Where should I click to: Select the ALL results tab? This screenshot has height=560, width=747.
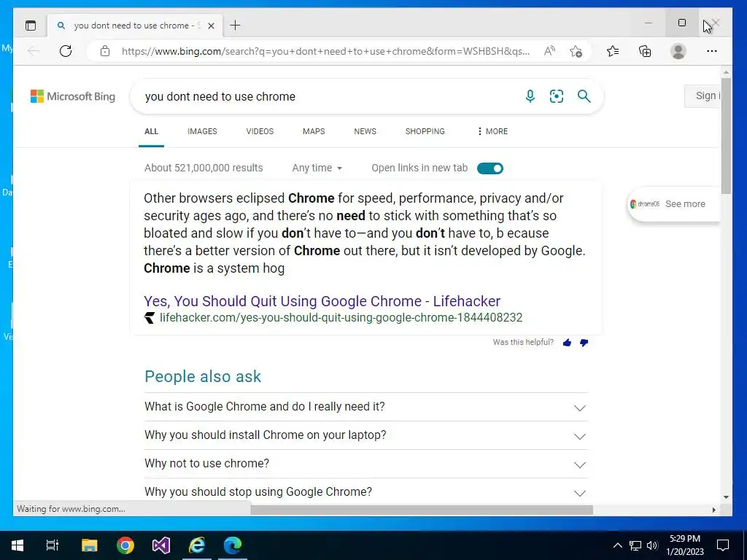pos(151,131)
